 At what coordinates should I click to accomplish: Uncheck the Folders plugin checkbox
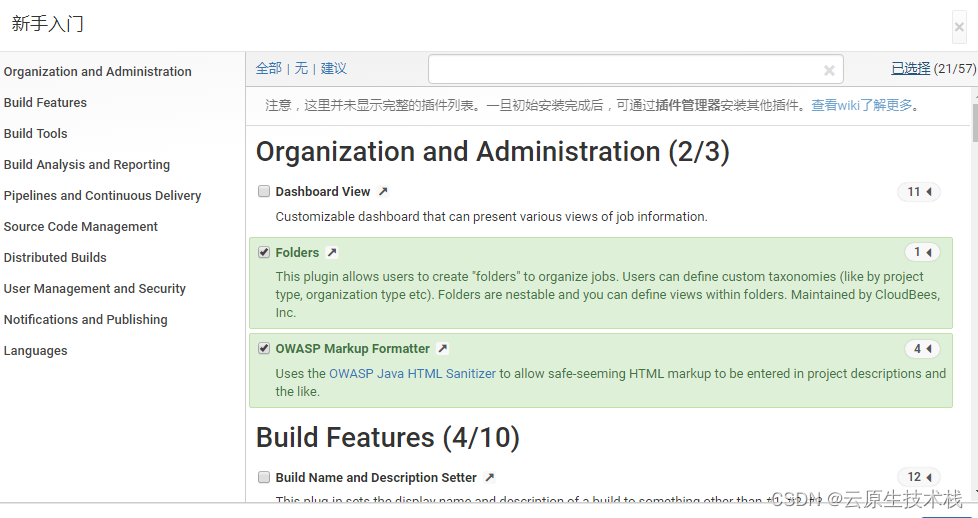[264, 252]
